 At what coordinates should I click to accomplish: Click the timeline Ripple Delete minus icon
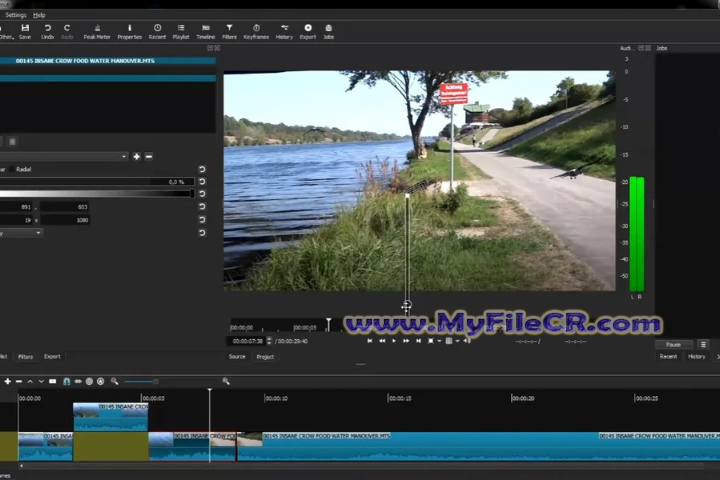pyautogui.click(x=19, y=381)
